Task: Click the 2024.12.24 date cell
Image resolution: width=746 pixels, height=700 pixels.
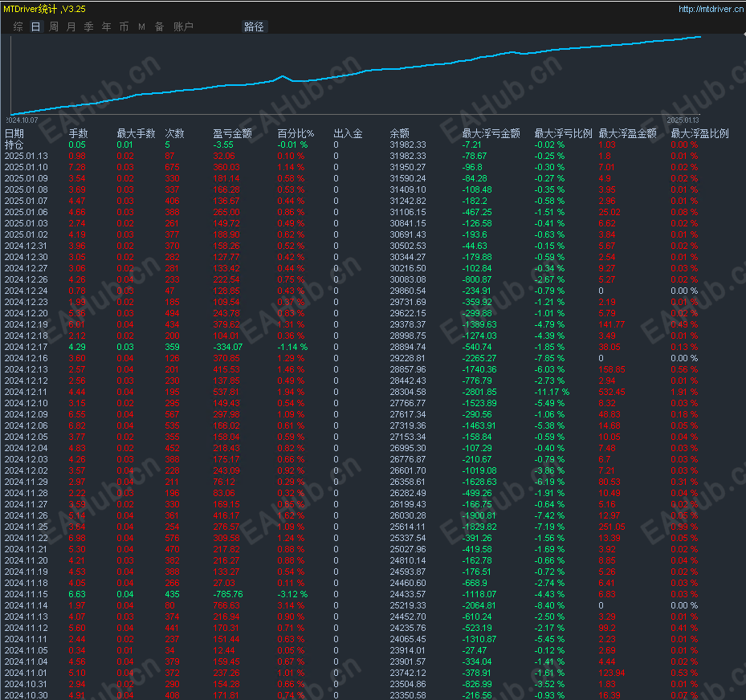Action: [26, 291]
